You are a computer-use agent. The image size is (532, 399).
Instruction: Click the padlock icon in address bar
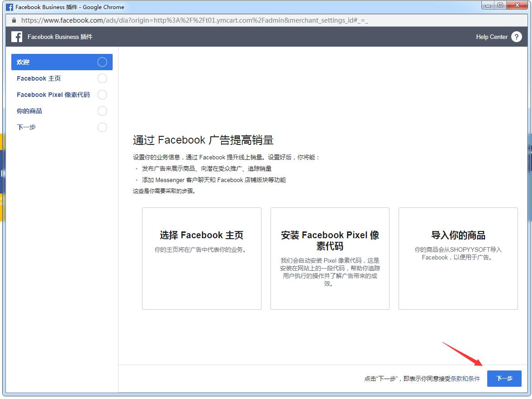tap(14, 20)
